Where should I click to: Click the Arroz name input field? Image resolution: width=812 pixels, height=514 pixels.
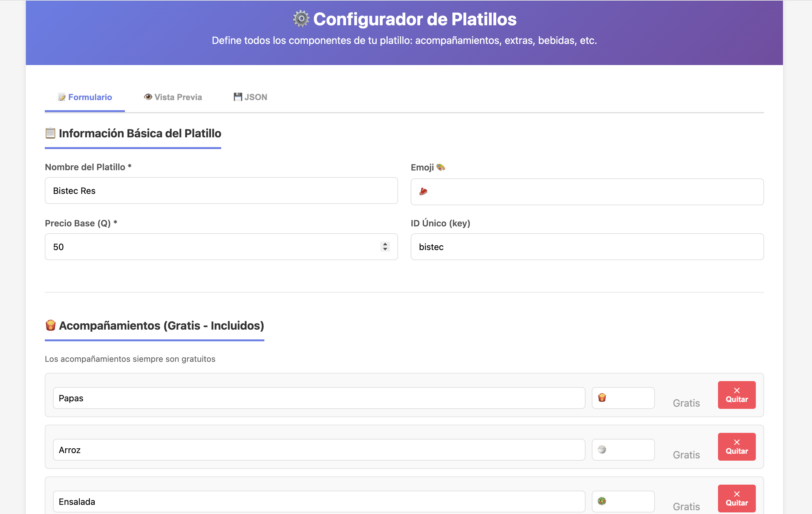[x=319, y=450]
